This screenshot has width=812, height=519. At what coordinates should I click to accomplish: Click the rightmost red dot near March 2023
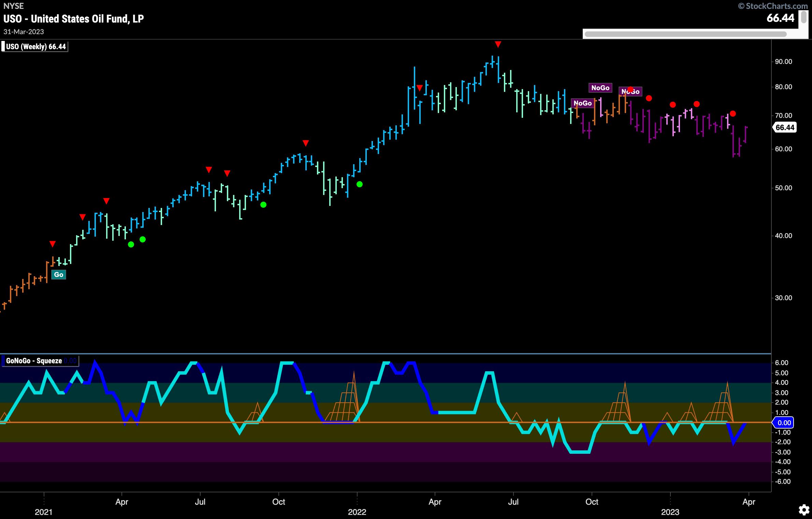click(733, 114)
